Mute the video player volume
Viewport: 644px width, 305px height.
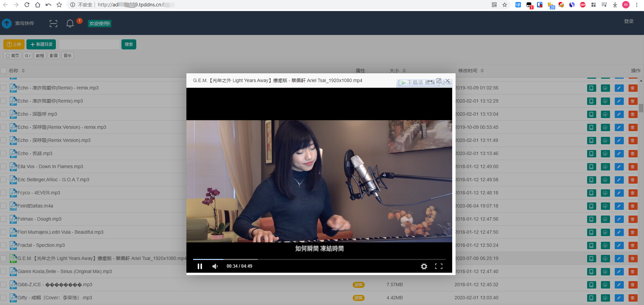point(215,266)
